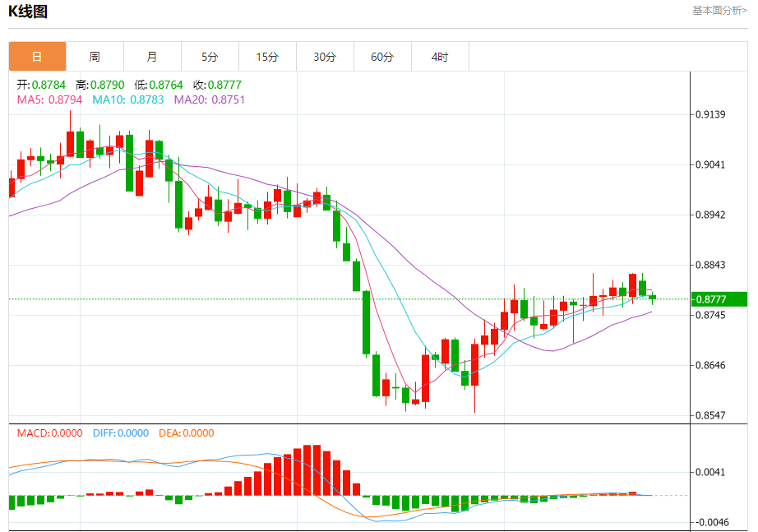The width and height of the screenshot is (758, 532).
Task: Click the MACD:0.0000 indicator label
Action: pos(50,433)
